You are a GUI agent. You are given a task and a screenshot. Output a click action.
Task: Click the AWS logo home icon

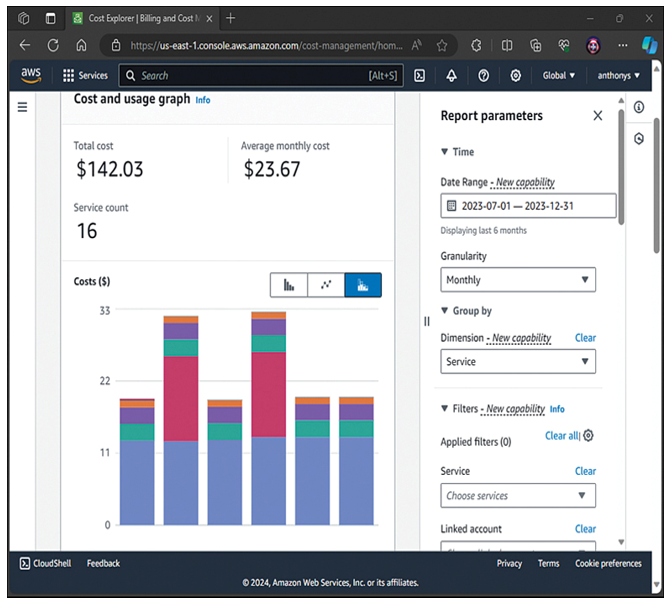[x=31, y=76]
